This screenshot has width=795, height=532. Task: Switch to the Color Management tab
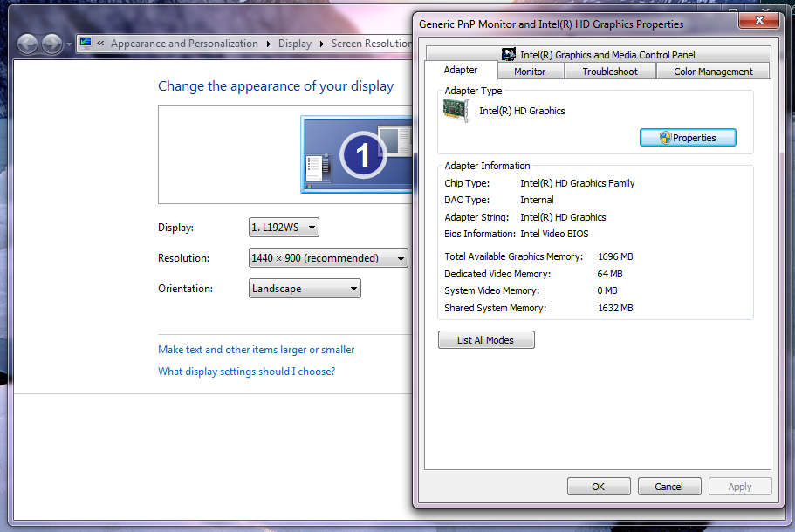click(x=713, y=72)
